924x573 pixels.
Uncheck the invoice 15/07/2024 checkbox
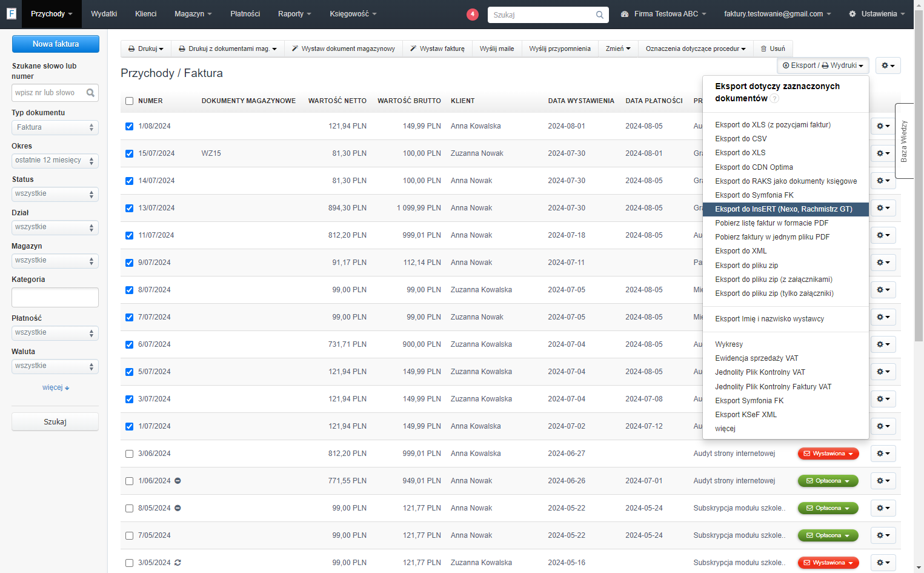(129, 153)
